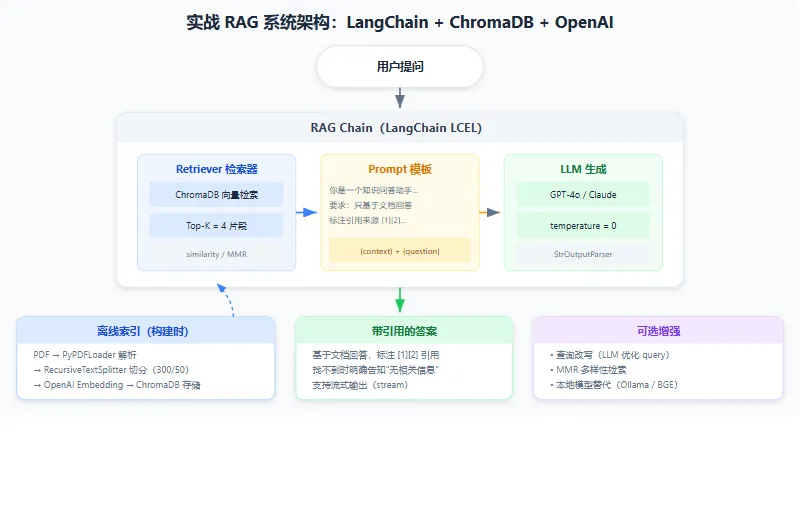The height and width of the screenshot is (520, 800).
Task: Select the StrOutputParser label
Action: coord(583,254)
